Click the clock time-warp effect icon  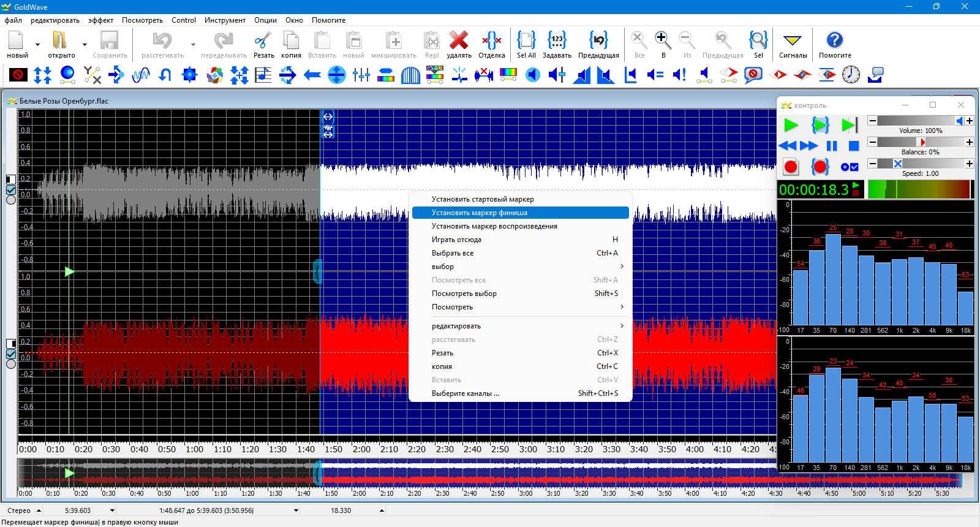coord(851,75)
